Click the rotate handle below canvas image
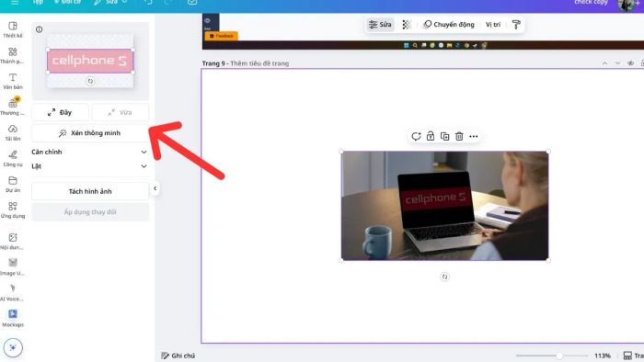Screen dimensions: 644x362 coord(444,277)
